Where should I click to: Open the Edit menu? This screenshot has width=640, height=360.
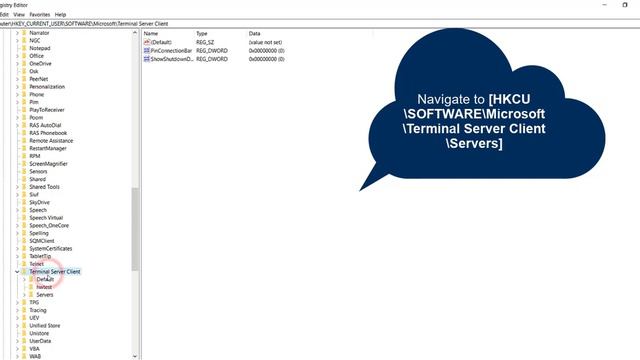click(4, 14)
